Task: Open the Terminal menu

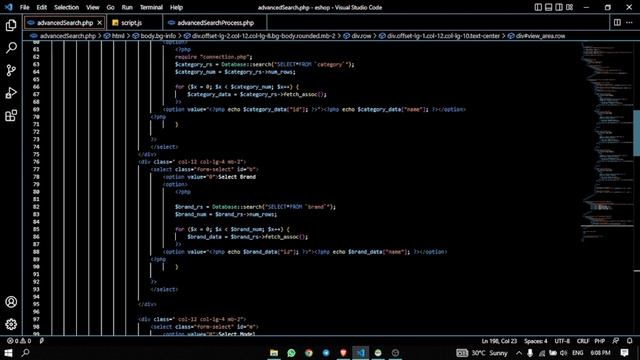Action: [151, 7]
